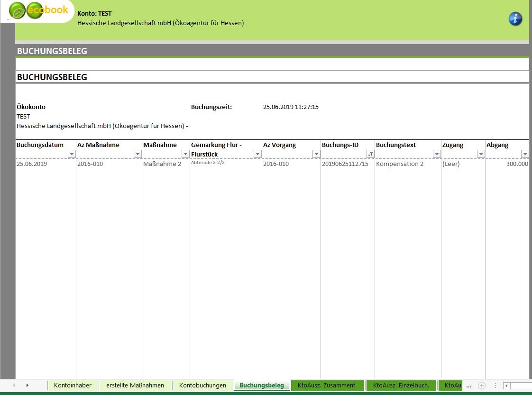Open the Az Maßnahme filter dropdown
The width and height of the screenshot is (532, 395).
(138, 154)
